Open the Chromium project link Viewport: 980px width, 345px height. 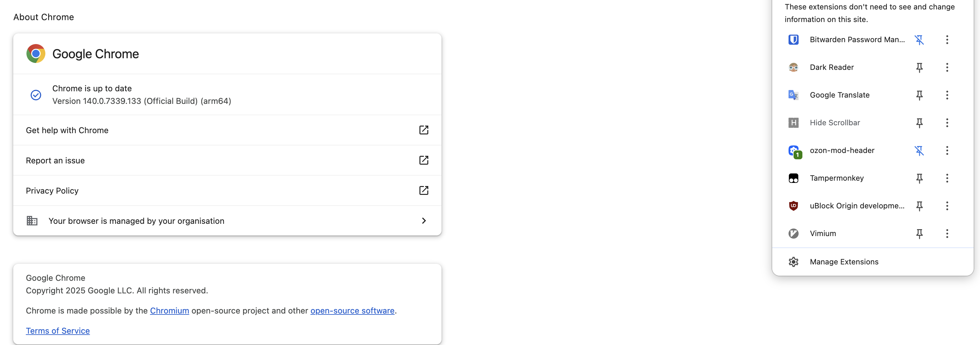click(x=169, y=311)
